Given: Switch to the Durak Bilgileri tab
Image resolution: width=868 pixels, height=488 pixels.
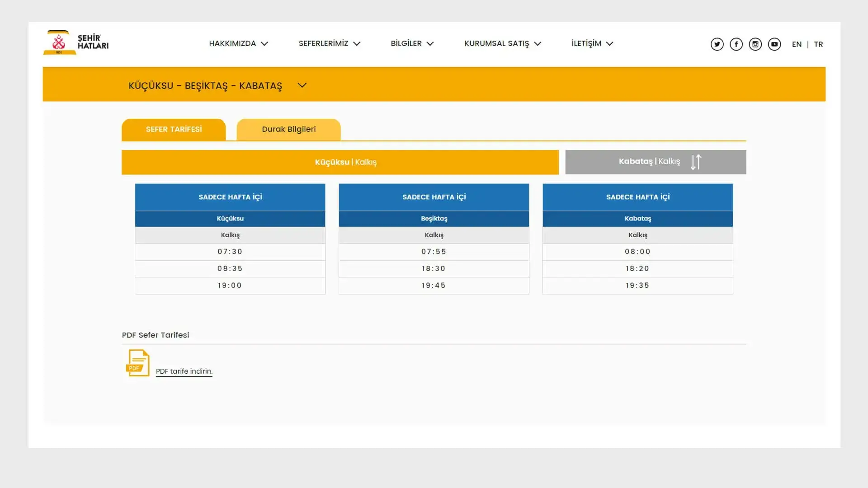Looking at the screenshot, I should [x=288, y=129].
